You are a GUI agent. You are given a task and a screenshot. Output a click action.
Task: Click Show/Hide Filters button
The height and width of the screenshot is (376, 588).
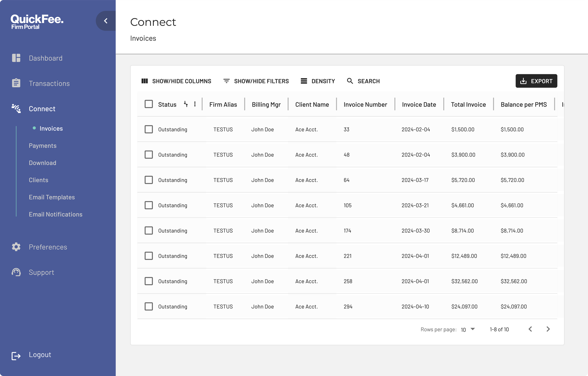[x=256, y=81]
